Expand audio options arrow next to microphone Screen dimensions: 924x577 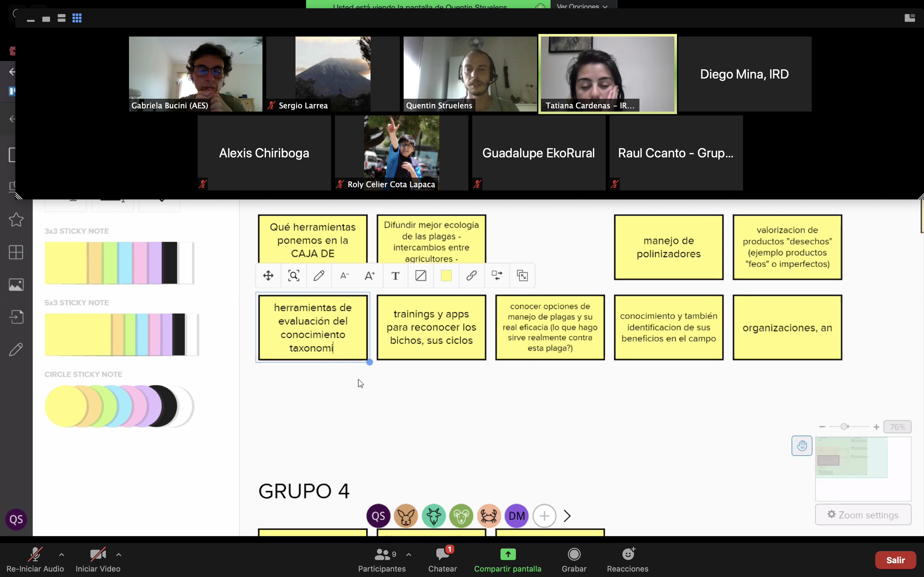pyautogui.click(x=62, y=555)
